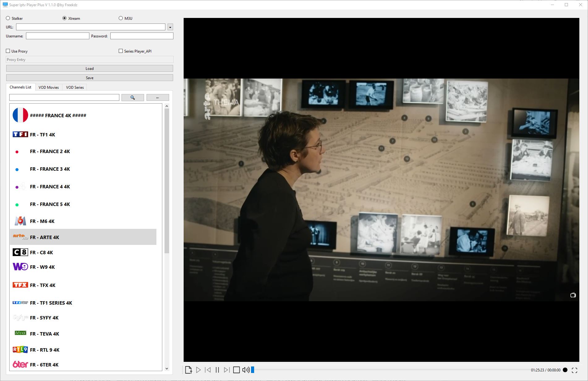Viewport: 588px width, 381px height.
Task: Select channel FR - FRANCE 3 4K
Action: click(83, 169)
